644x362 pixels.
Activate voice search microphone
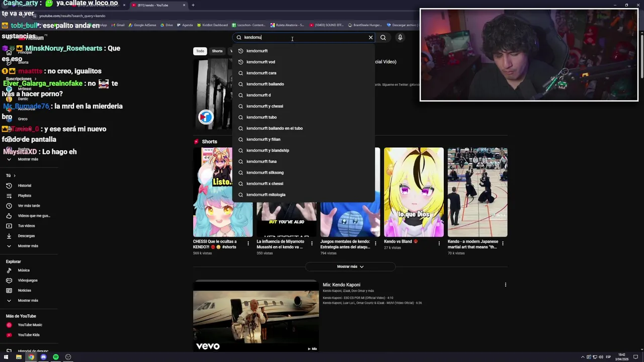(400, 37)
